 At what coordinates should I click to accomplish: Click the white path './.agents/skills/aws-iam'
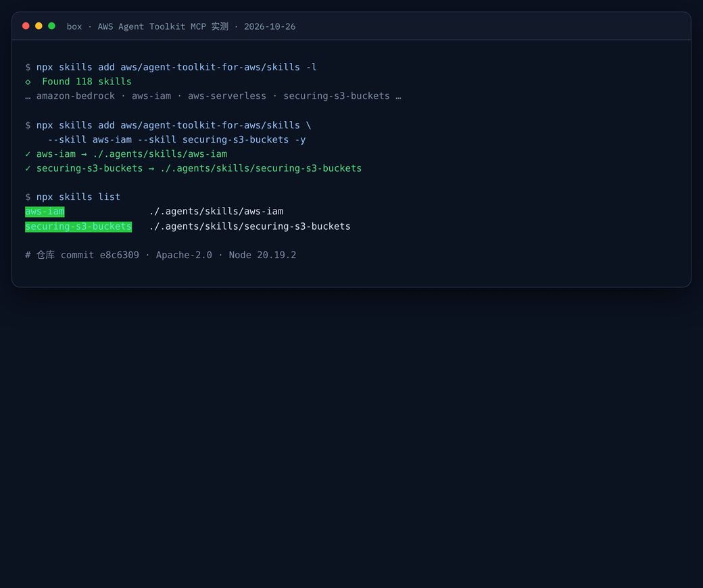tap(216, 212)
